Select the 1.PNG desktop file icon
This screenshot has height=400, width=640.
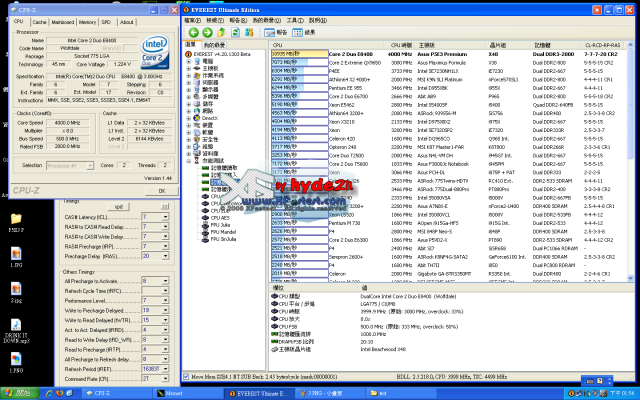pos(16,362)
